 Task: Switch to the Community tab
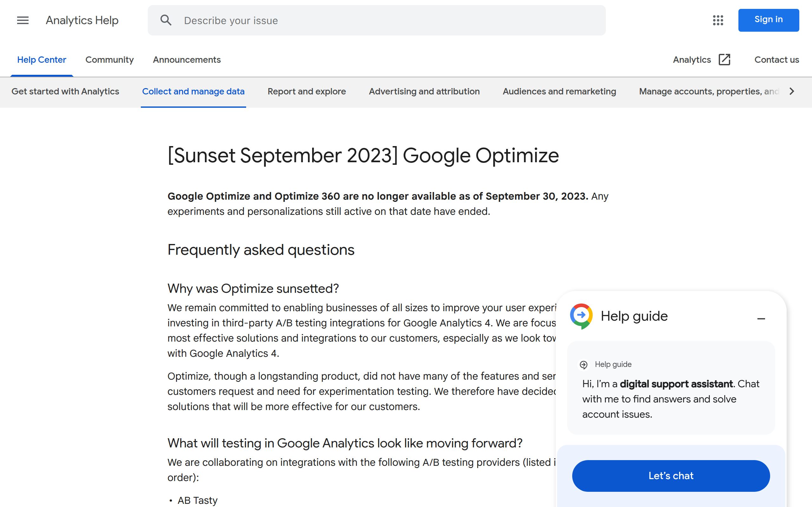[109, 59]
